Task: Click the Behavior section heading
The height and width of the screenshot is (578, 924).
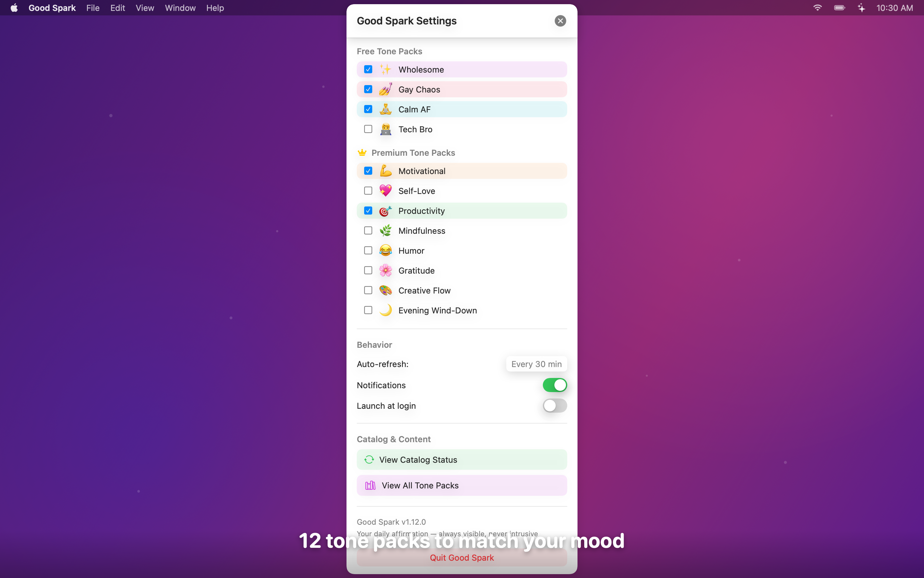Action: (x=374, y=345)
